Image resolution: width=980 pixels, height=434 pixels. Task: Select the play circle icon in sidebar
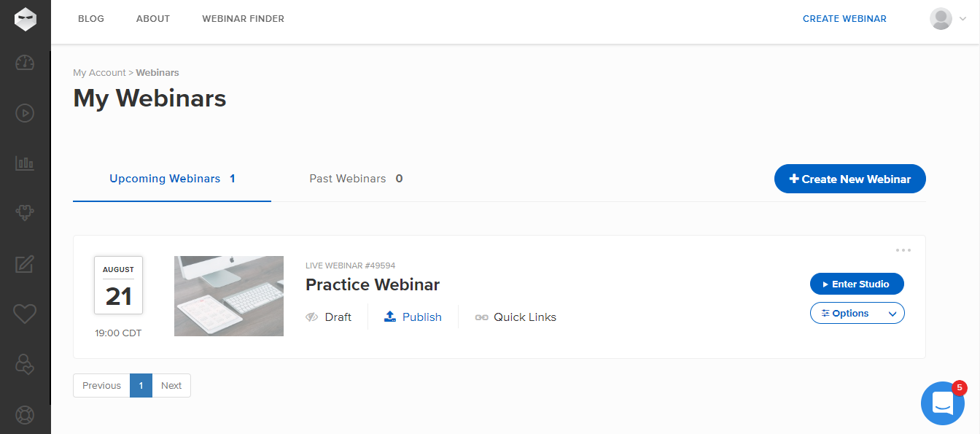(25, 113)
